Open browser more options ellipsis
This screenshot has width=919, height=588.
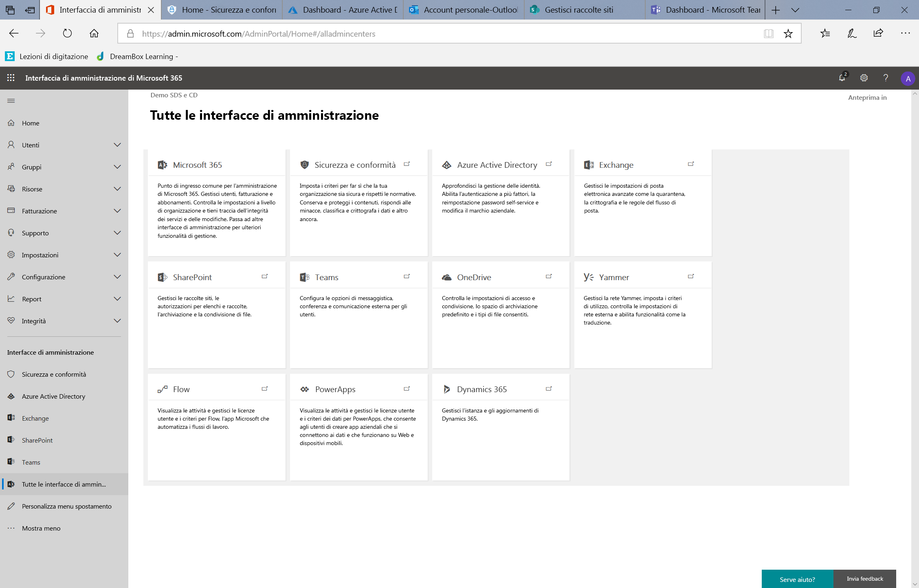coord(905,33)
